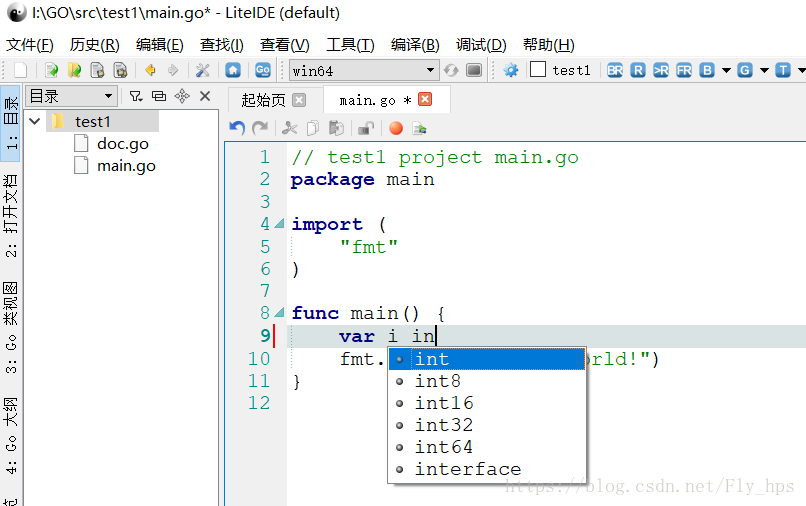The height and width of the screenshot is (506, 806).
Task: Click the save all toolbar icon
Action: click(x=120, y=70)
